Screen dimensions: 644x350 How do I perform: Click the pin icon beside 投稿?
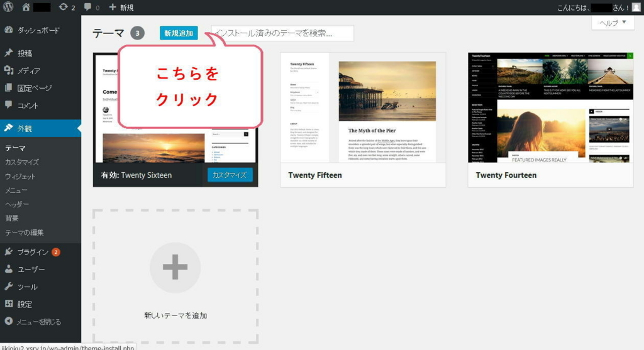coord(9,53)
